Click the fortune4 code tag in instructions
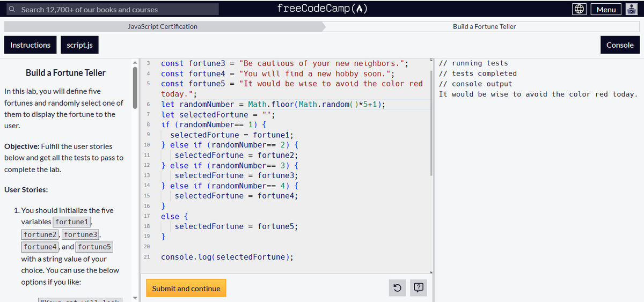Viewport: 644px width, 302px height. (41, 247)
